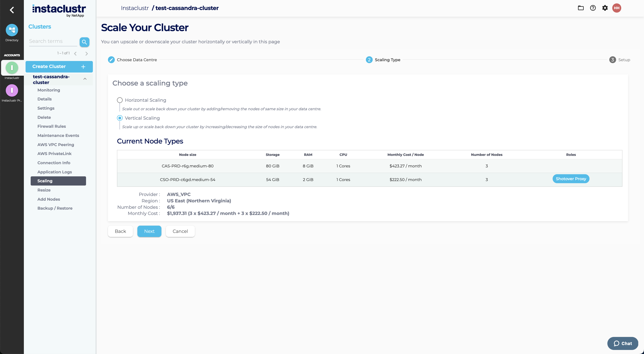Open the help question mark icon

coord(592,8)
